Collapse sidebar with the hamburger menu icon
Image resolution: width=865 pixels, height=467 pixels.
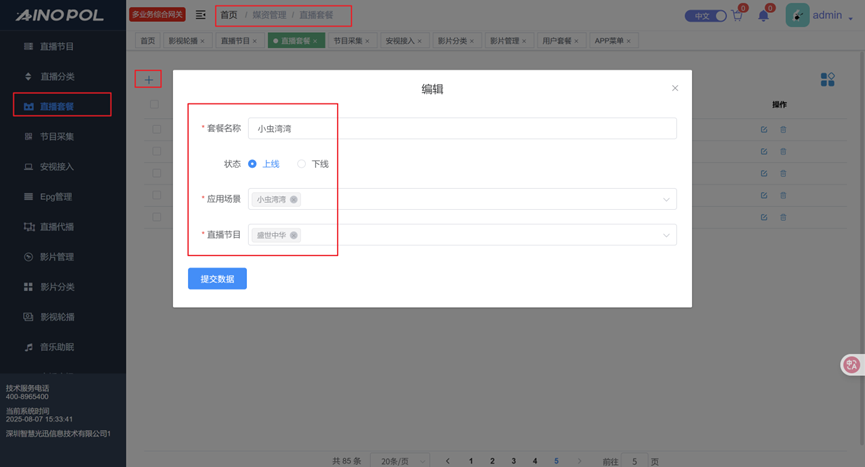201,15
